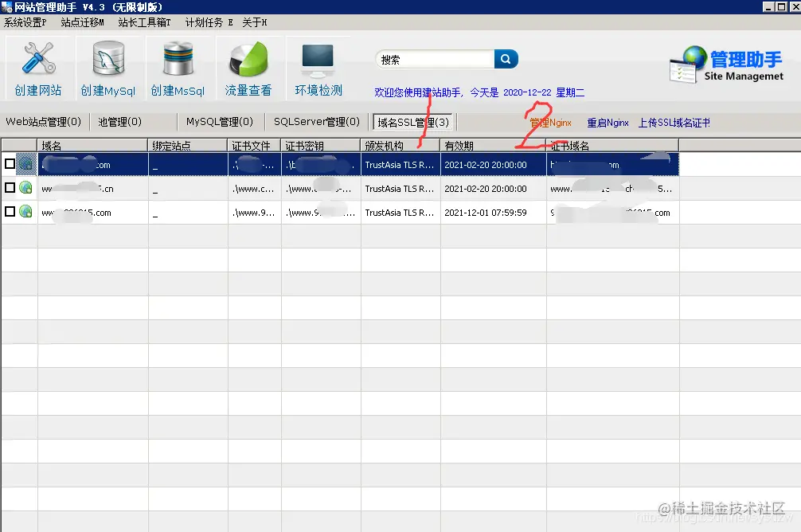Sort by the 域名 column header
Image resolution: width=801 pixels, height=532 pixels.
coord(92,145)
